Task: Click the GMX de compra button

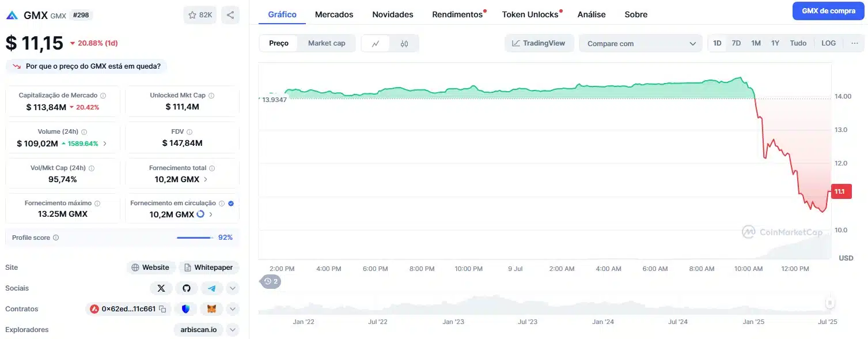Action: [x=829, y=11]
